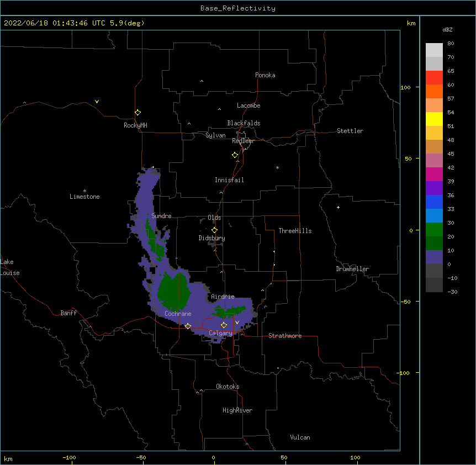Click the Blackfalds city label

(x=244, y=123)
